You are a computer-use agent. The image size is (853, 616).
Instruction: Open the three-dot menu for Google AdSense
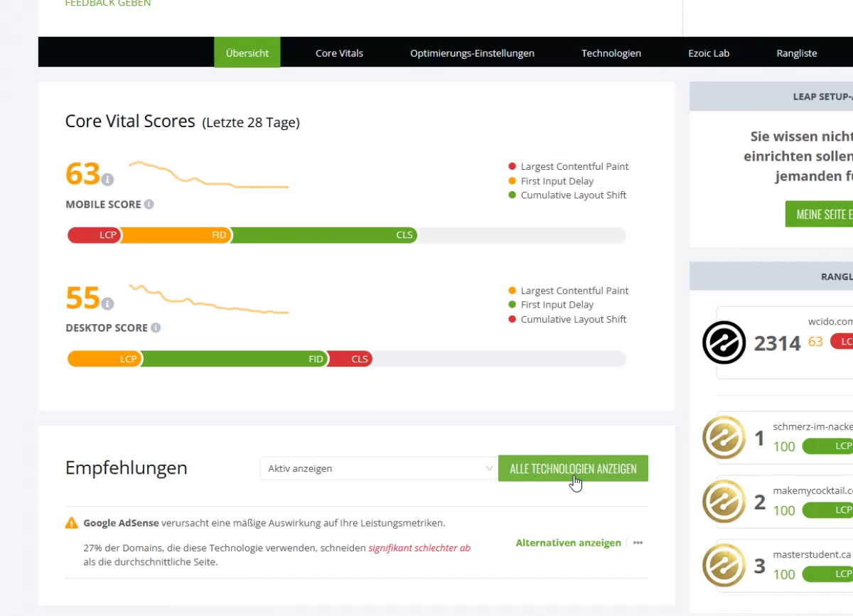(x=638, y=543)
